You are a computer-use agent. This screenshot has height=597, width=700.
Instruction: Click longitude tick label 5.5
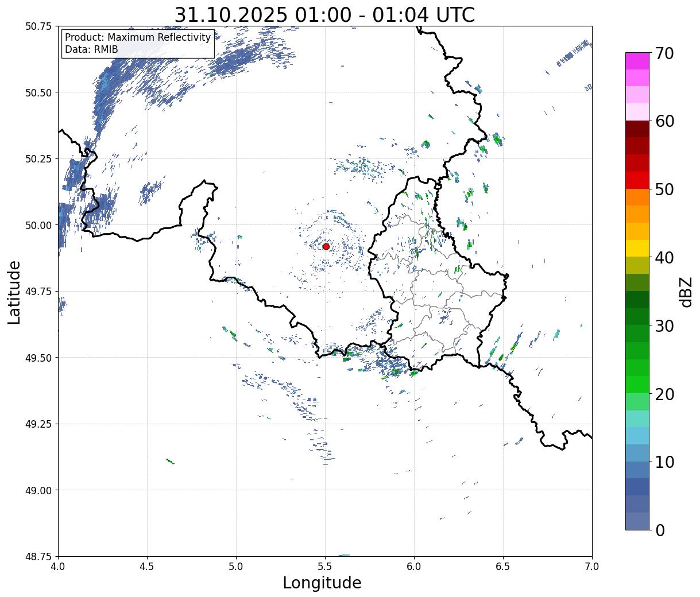click(x=325, y=566)
